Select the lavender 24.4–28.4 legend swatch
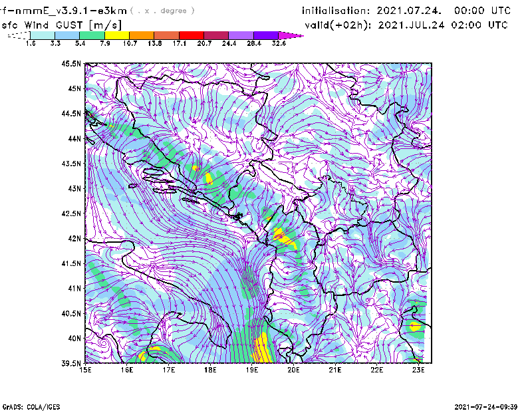Screen dimensions: 532x411 tap(241, 35)
